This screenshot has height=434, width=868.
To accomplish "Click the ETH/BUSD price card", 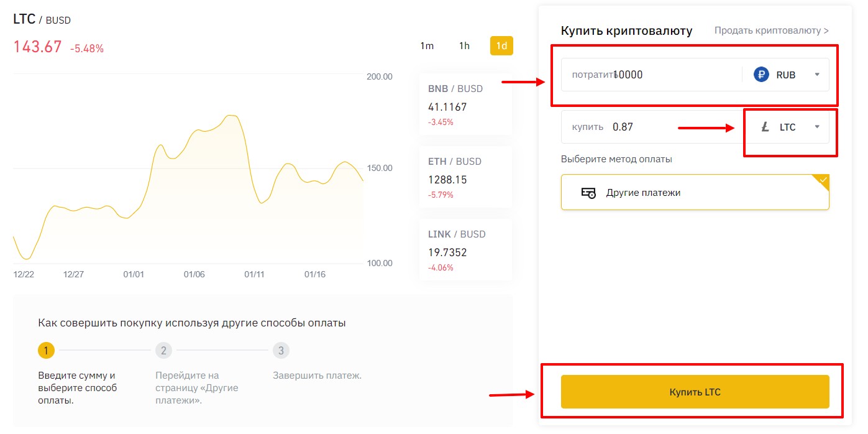I will [466, 178].
